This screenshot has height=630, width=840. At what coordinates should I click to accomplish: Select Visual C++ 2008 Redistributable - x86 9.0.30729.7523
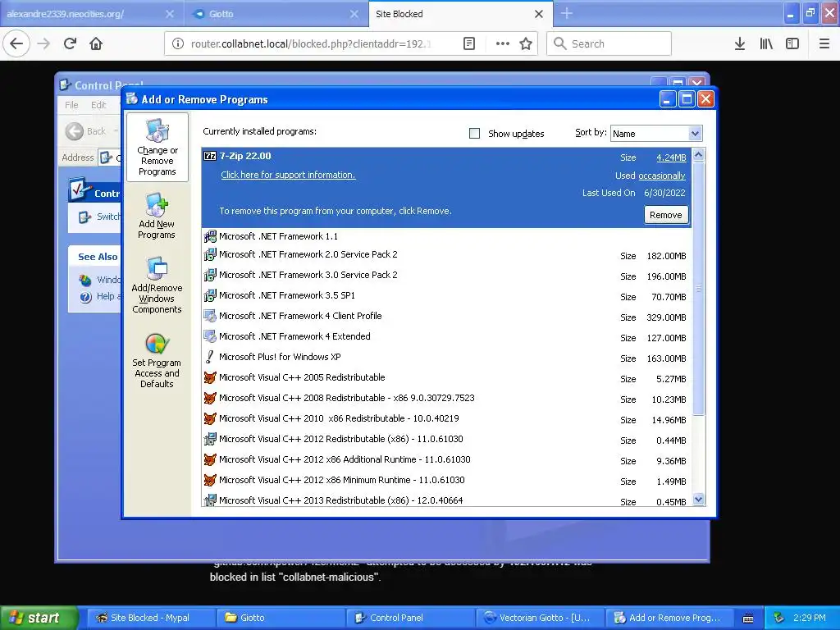447,399
